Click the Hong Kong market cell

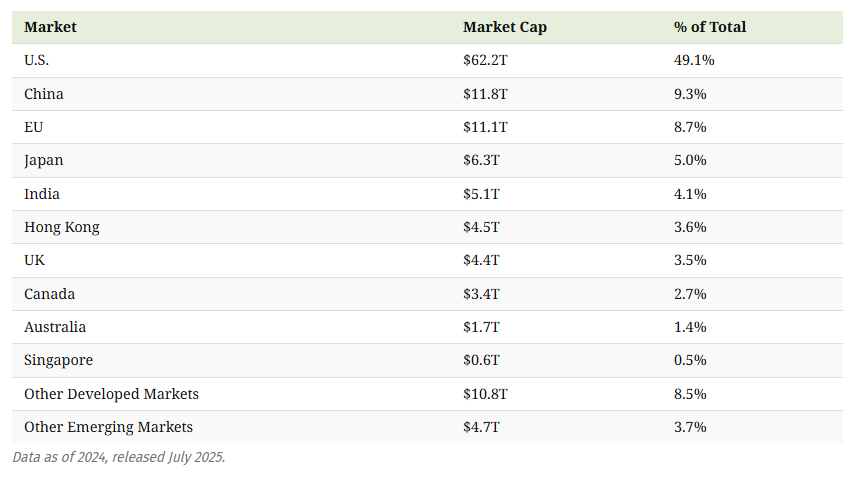point(62,227)
